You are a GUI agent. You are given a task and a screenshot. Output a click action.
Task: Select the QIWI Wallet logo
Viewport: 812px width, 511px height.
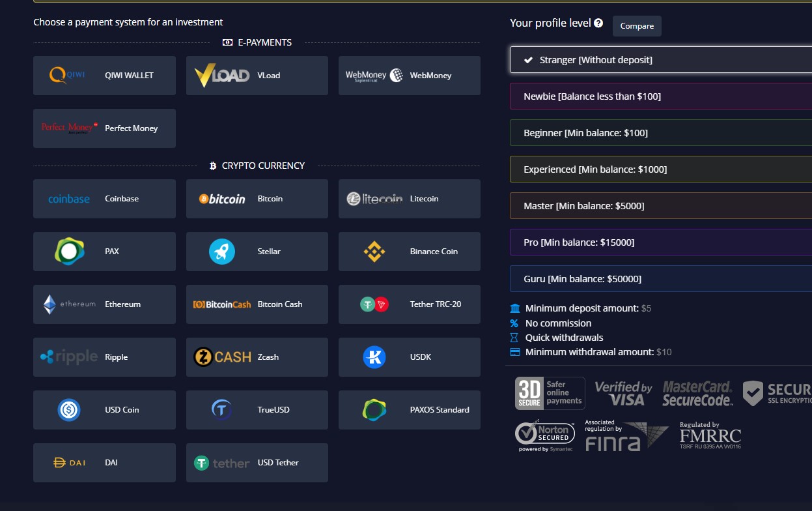pyautogui.click(x=68, y=76)
